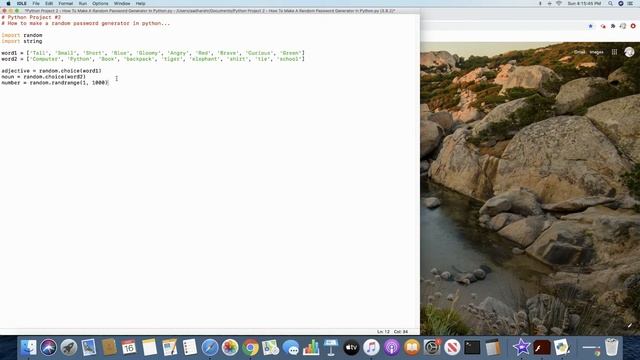Launch Siri from the dock
The width and height of the screenshot is (640, 360).
pos(49,348)
